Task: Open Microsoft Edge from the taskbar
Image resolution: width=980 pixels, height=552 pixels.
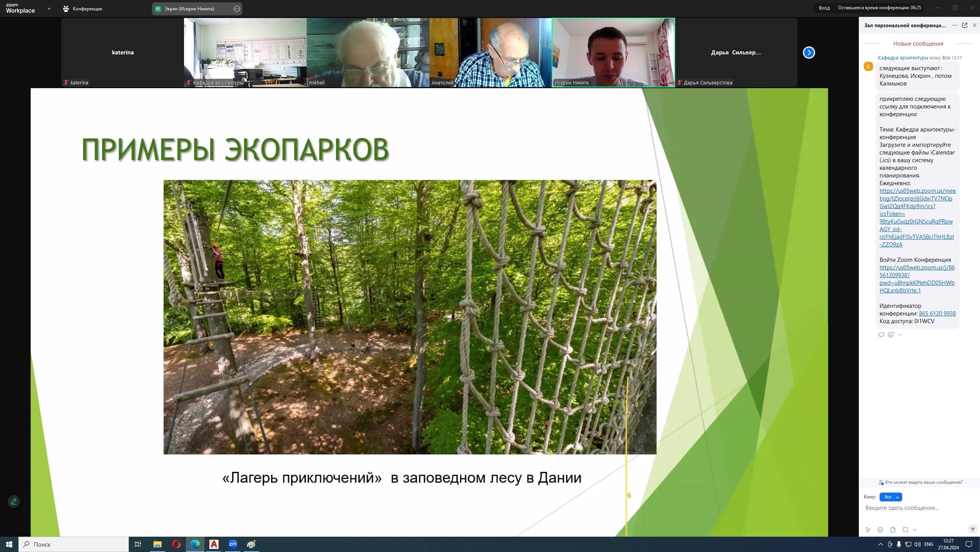Action: point(195,544)
